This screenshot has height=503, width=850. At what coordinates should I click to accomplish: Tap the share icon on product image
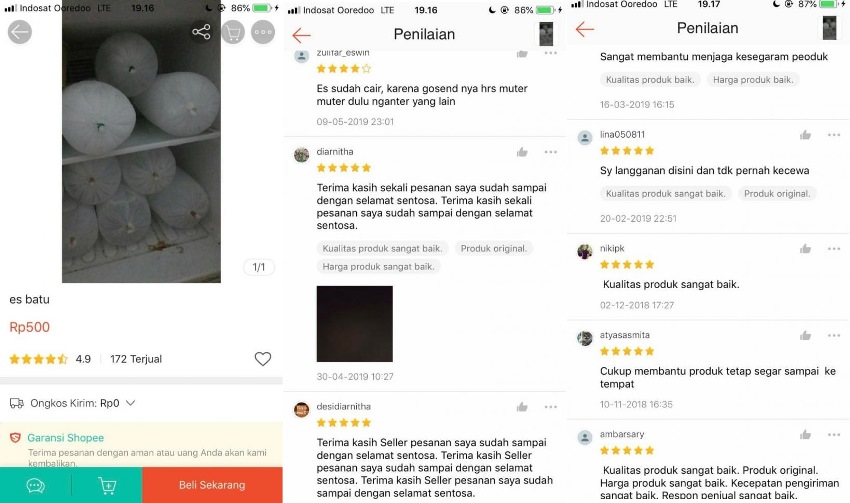[201, 32]
